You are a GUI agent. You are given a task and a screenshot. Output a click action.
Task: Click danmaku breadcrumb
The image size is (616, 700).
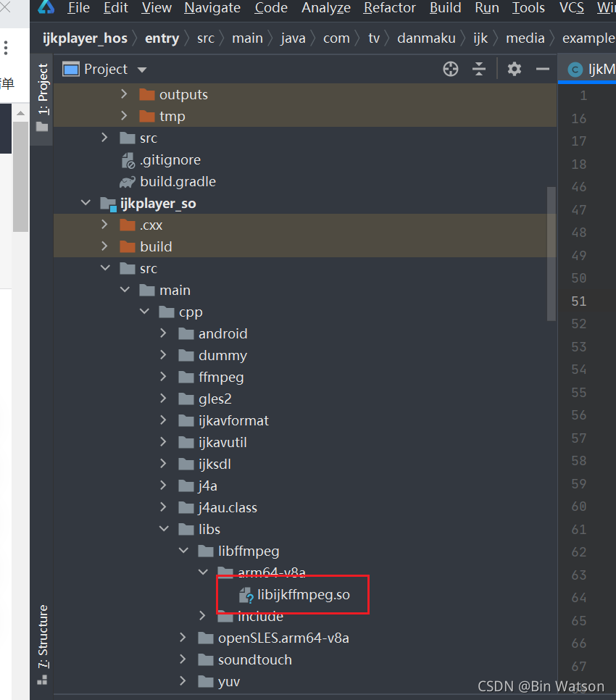(x=426, y=38)
